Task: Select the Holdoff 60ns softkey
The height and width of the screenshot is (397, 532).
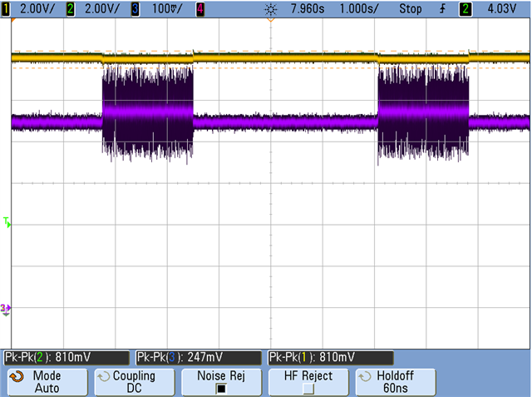Action: (396, 382)
